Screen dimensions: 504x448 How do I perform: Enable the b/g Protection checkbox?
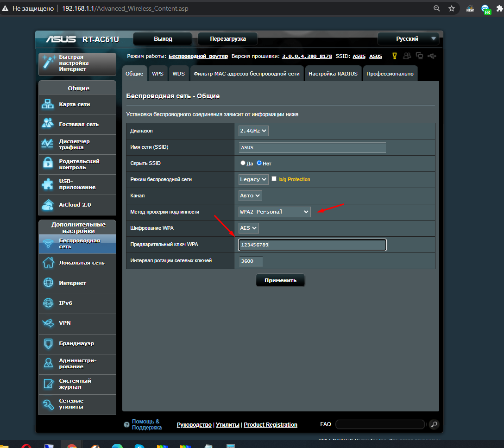[x=274, y=179]
